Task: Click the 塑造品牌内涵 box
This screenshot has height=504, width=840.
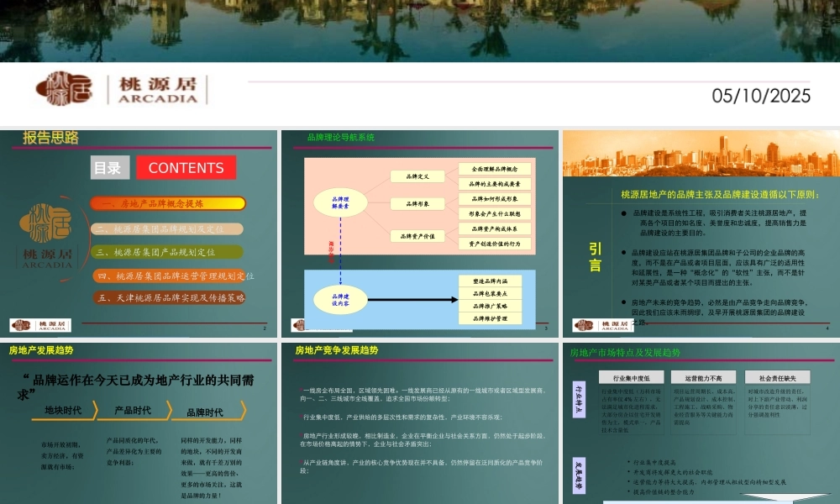Action: click(x=491, y=281)
